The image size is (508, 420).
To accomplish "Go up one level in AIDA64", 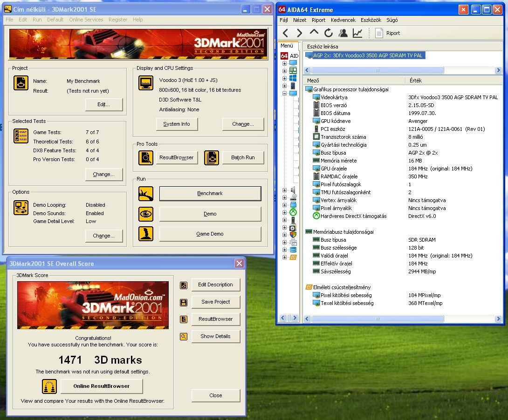I will [314, 32].
